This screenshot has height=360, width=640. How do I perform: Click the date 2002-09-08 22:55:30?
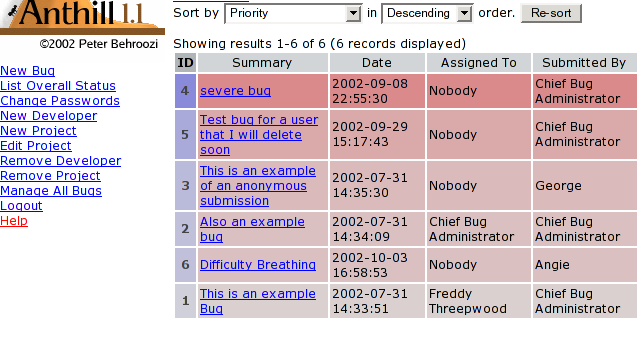click(x=370, y=91)
